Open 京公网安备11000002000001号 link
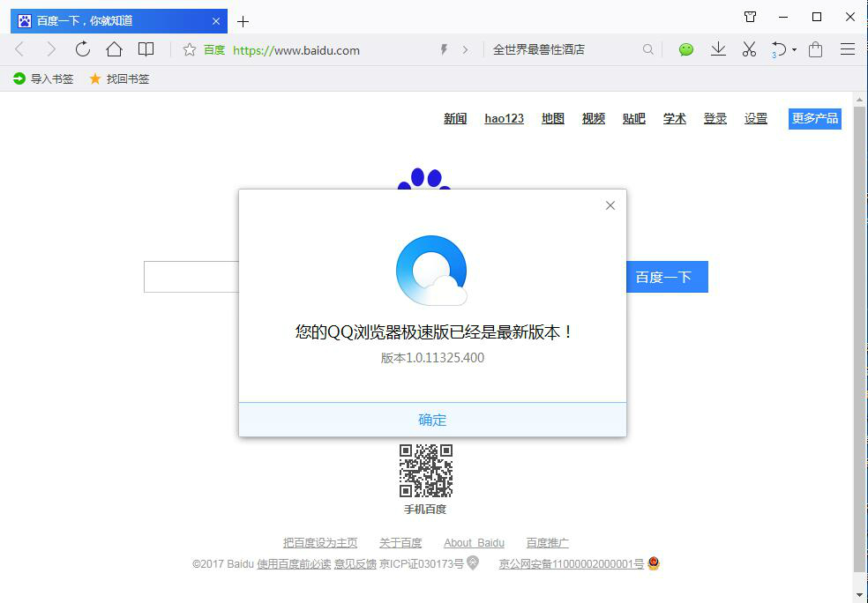 coord(572,563)
